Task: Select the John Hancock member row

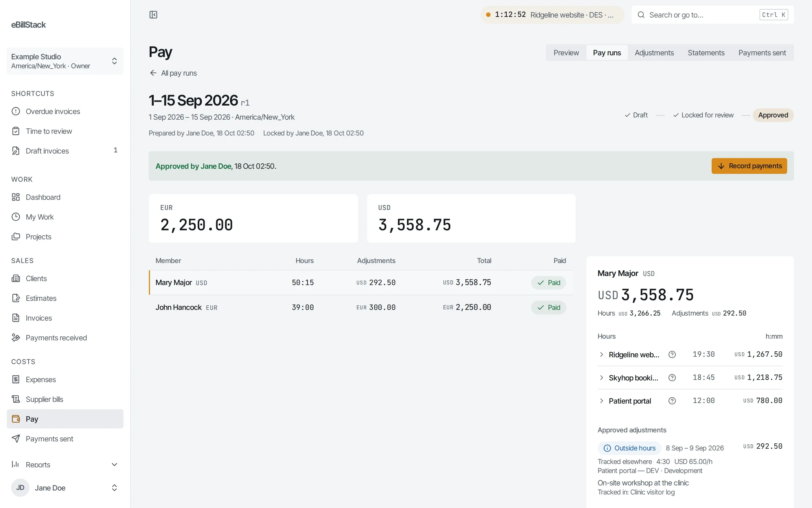Action: (x=361, y=308)
